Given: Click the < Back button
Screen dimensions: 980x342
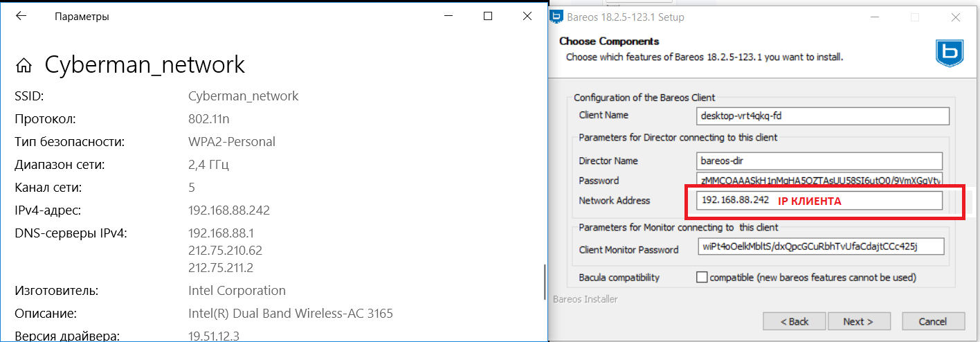Looking at the screenshot, I should pos(795,321).
